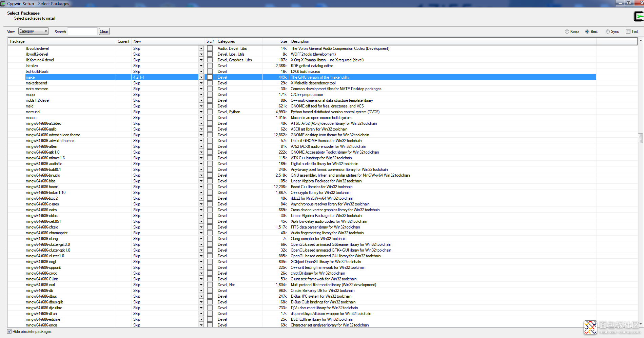Select the mate-common package name
Screen dimensions: 644x338
click(x=37, y=89)
